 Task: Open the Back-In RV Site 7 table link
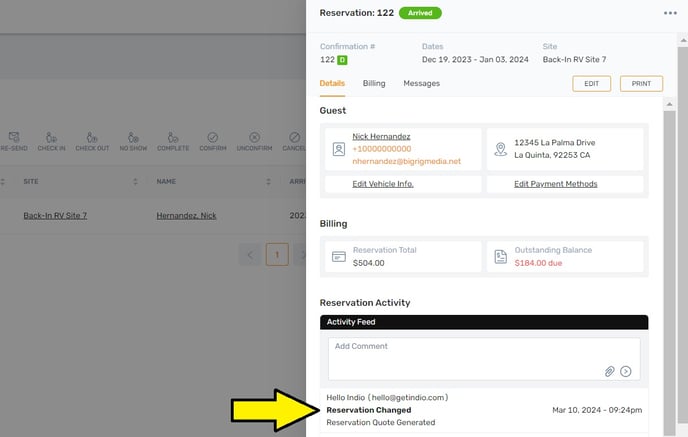pyautogui.click(x=55, y=215)
